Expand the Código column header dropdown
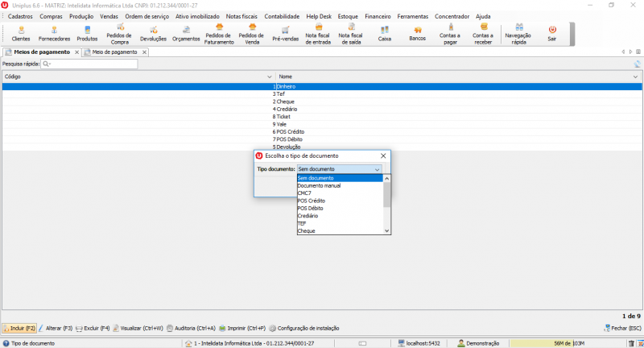644x348 pixels. [270, 77]
